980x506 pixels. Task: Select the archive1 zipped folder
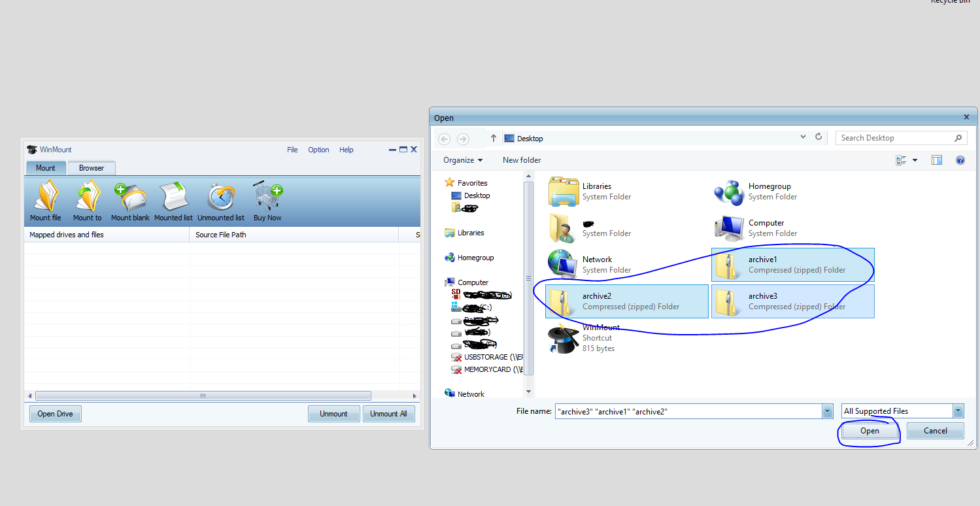point(792,265)
